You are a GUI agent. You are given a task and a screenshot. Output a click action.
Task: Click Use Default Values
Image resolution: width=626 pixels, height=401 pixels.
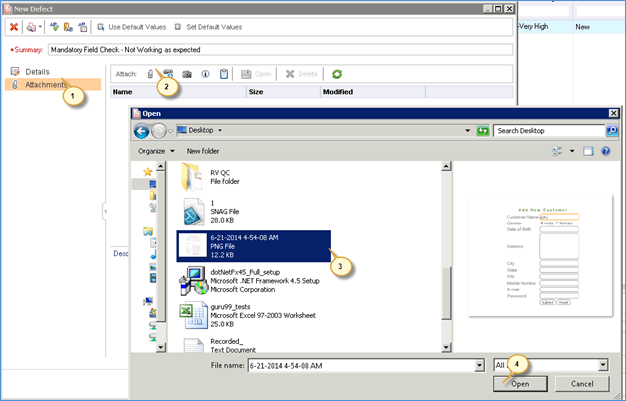point(137,27)
